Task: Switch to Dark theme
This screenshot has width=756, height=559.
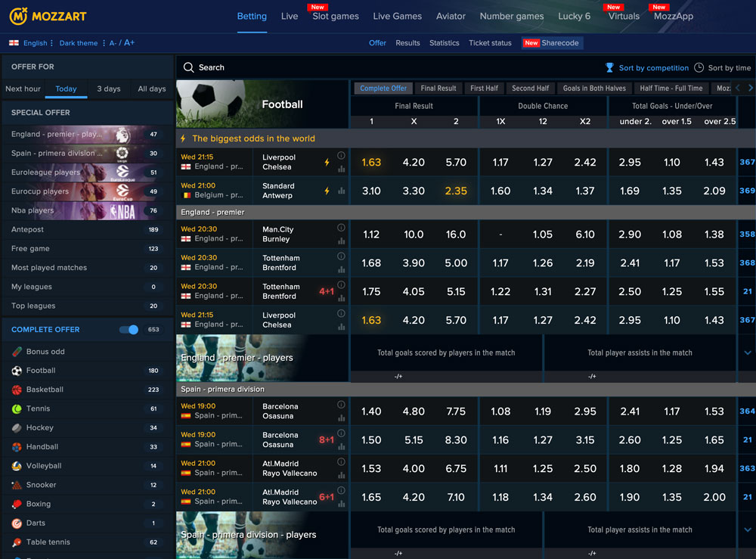Action: (78, 43)
